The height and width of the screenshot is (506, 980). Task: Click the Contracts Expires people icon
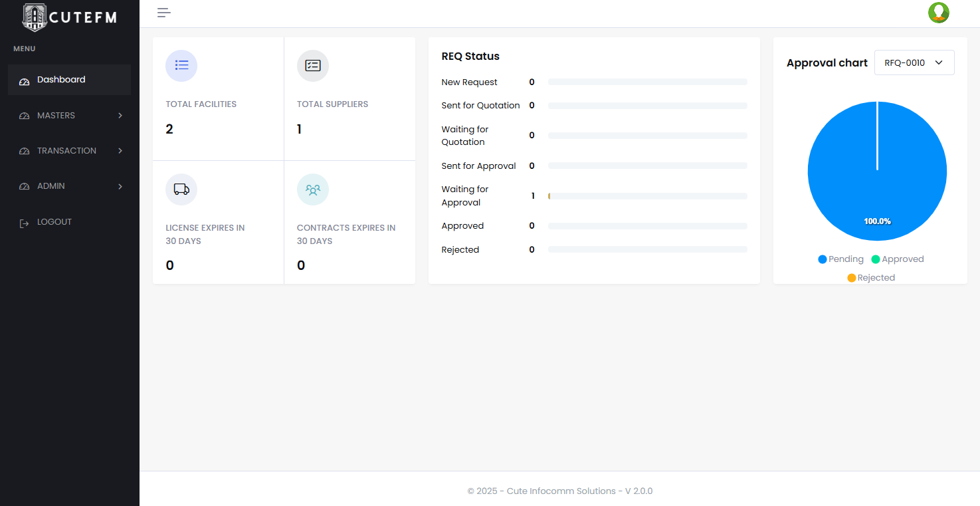(x=312, y=190)
